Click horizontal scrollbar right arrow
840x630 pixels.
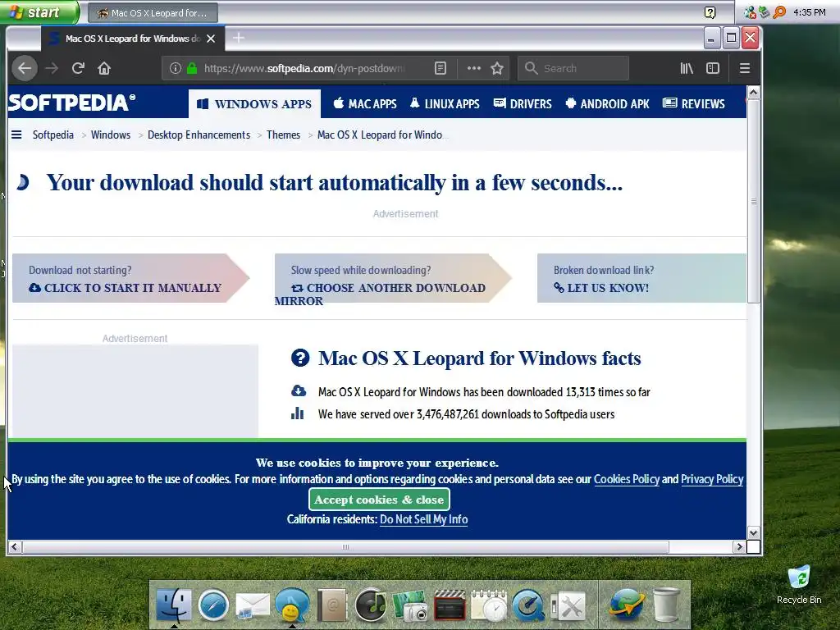click(739, 547)
